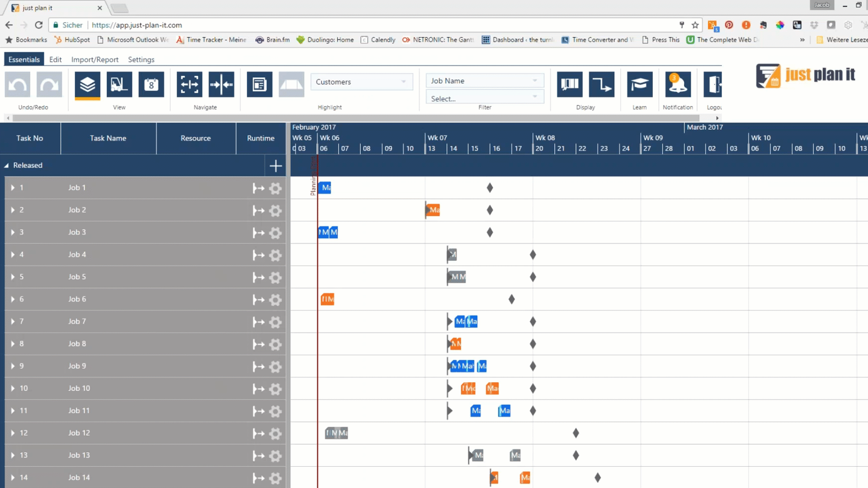This screenshot has width=868, height=488.
Task: Click the Settings menu tab
Action: pos(142,59)
